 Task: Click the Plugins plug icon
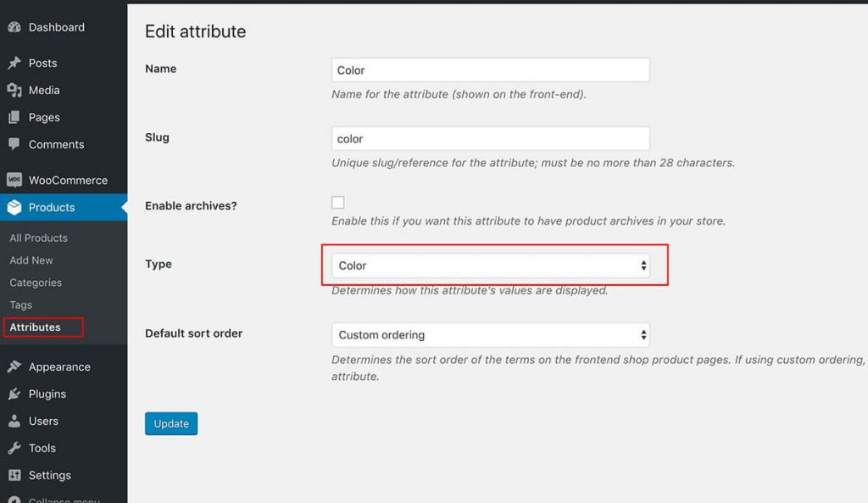coord(14,394)
